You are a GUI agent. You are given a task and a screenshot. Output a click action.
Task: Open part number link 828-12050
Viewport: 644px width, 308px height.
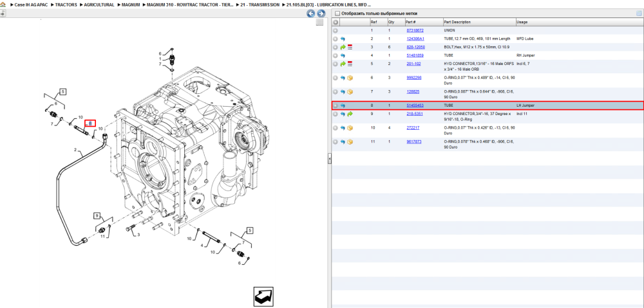tap(415, 47)
